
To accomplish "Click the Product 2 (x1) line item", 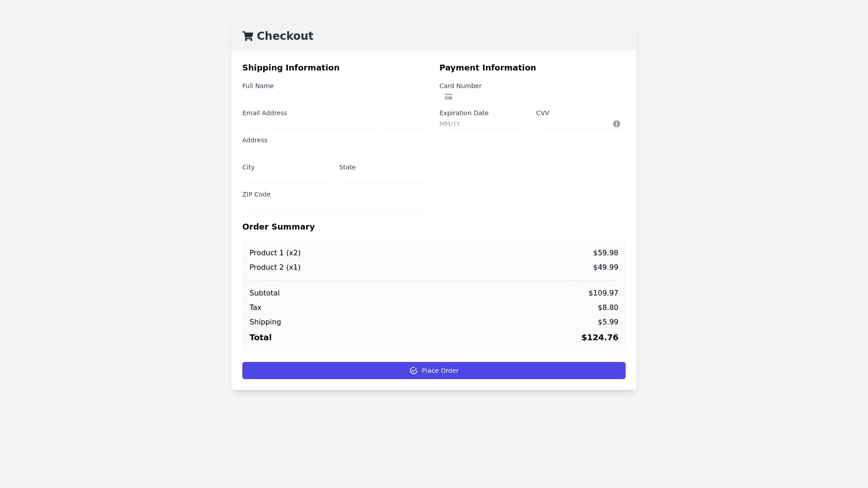I will 275,267.
